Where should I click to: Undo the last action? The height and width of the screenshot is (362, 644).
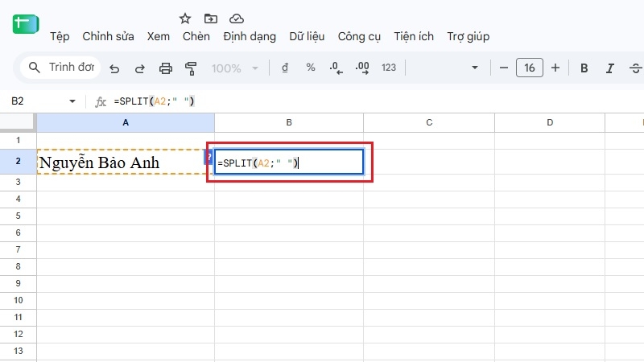coord(114,68)
